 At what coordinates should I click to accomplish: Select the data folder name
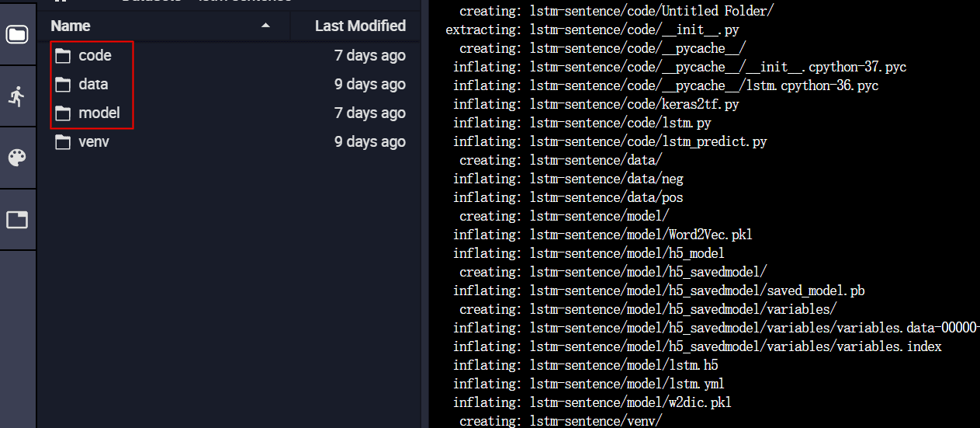point(93,85)
